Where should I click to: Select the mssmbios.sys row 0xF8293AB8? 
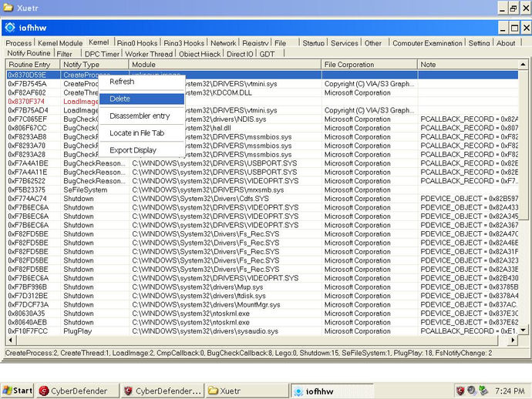pyautogui.click(x=262, y=136)
